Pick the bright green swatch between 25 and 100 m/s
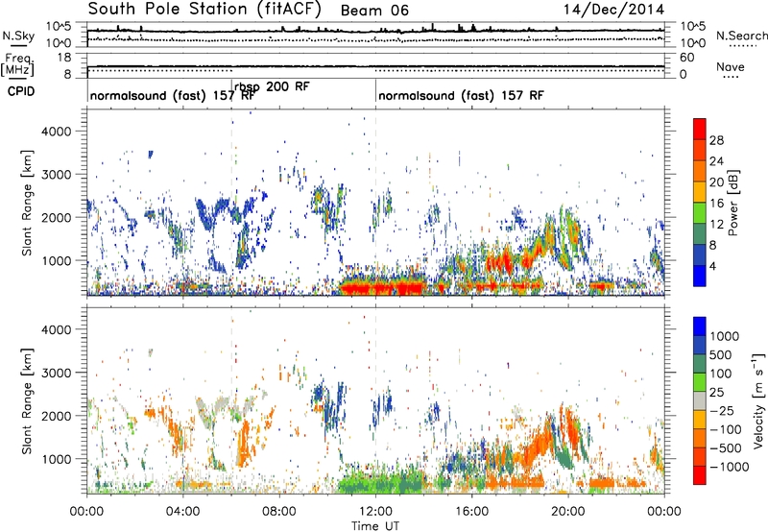Viewport: 768px width, 532px height. [700, 382]
